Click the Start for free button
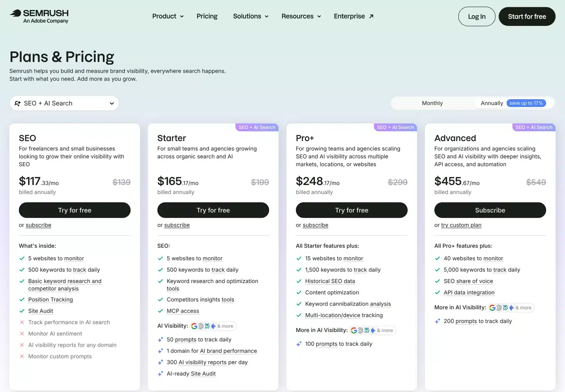Screen dimensions: 565x392 [527, 16]
